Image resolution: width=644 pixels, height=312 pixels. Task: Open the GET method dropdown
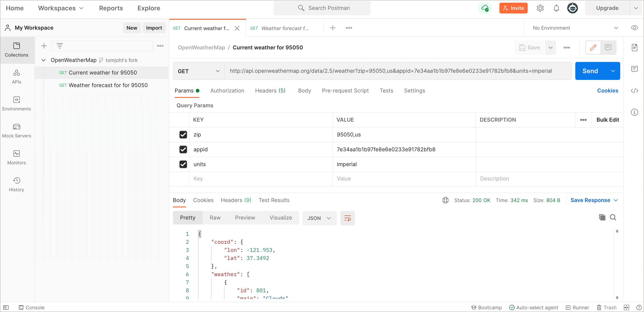point(199,71)
